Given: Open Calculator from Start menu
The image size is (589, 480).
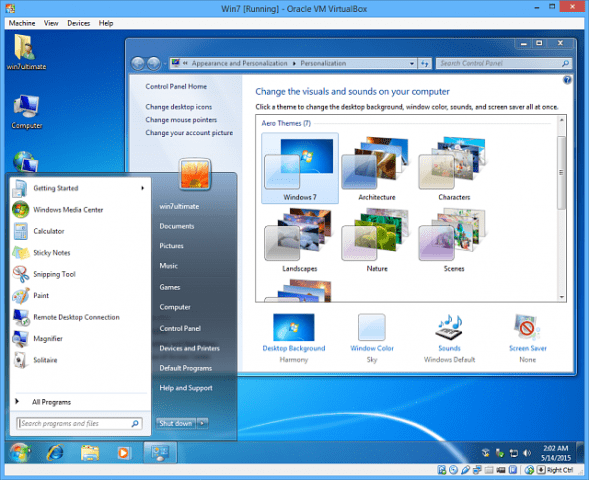Looking at the screenshot, I should tap(80, 231).
